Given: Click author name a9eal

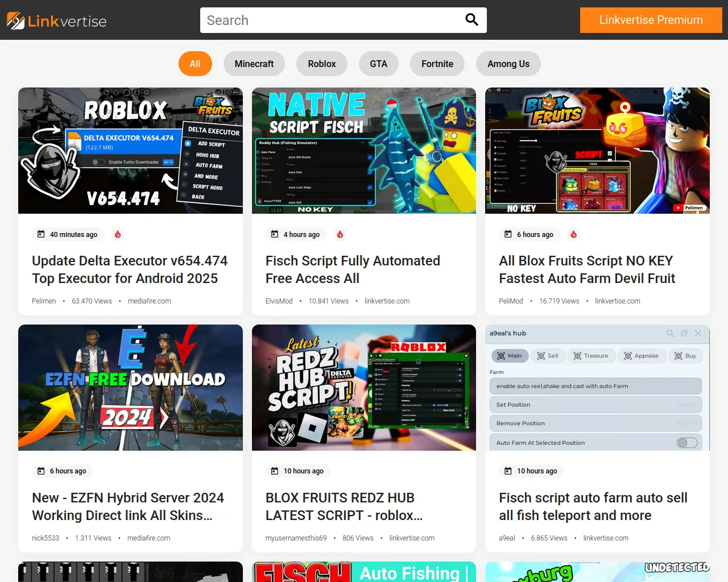Looking at the screenshot, I should (x=507, y=538).
